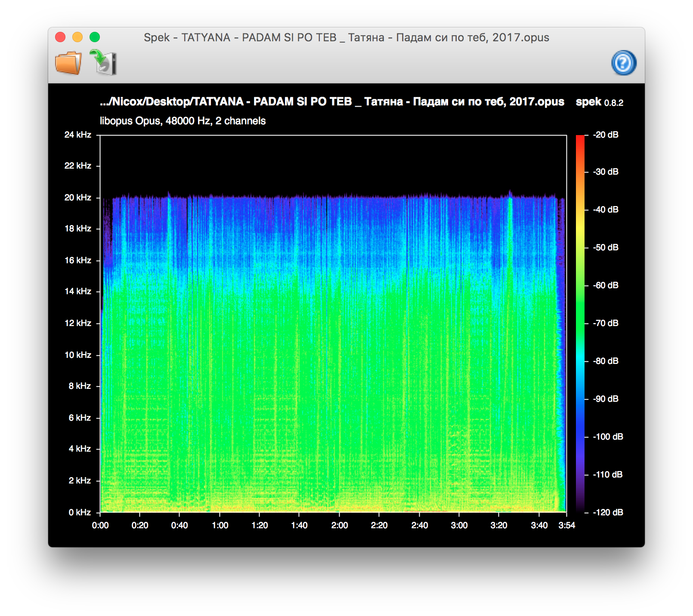The width and height of the screenshot is (693, 616).
Task: Click the 2:00 time axis marker
Action: pyautogui.click(x=339, y=525)
